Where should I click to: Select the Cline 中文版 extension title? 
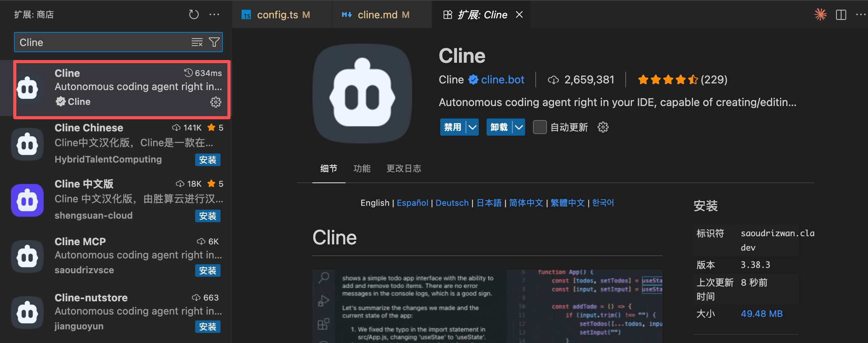(84, 184)
